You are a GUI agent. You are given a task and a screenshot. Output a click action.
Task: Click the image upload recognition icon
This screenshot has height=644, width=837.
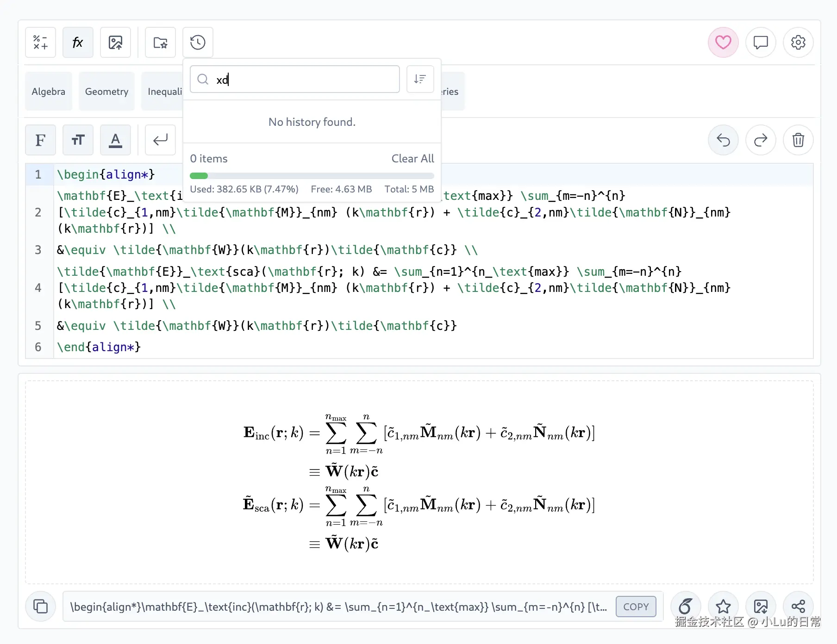click(115, 43)
